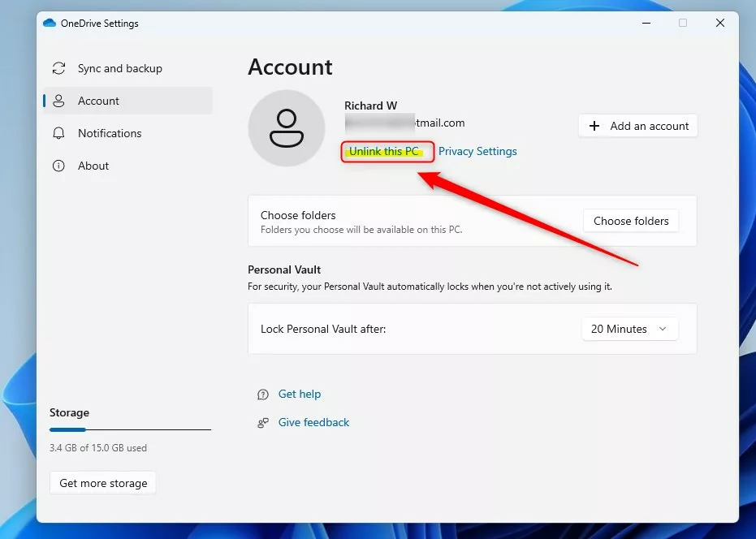Open the Give feedback link
Screen dimensions: 756x539
313,422
